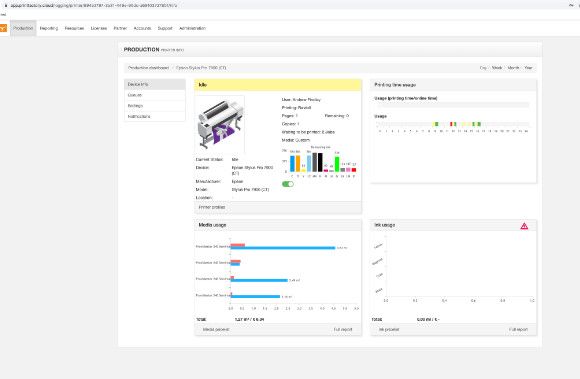
Task: Switch period to Year
Action: (x=528, y=68)
